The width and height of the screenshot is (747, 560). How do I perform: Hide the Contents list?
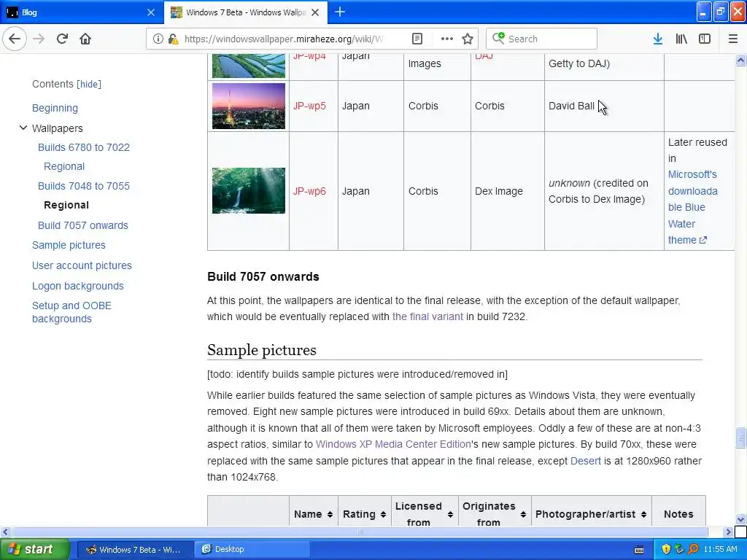(x=89, y=85)
